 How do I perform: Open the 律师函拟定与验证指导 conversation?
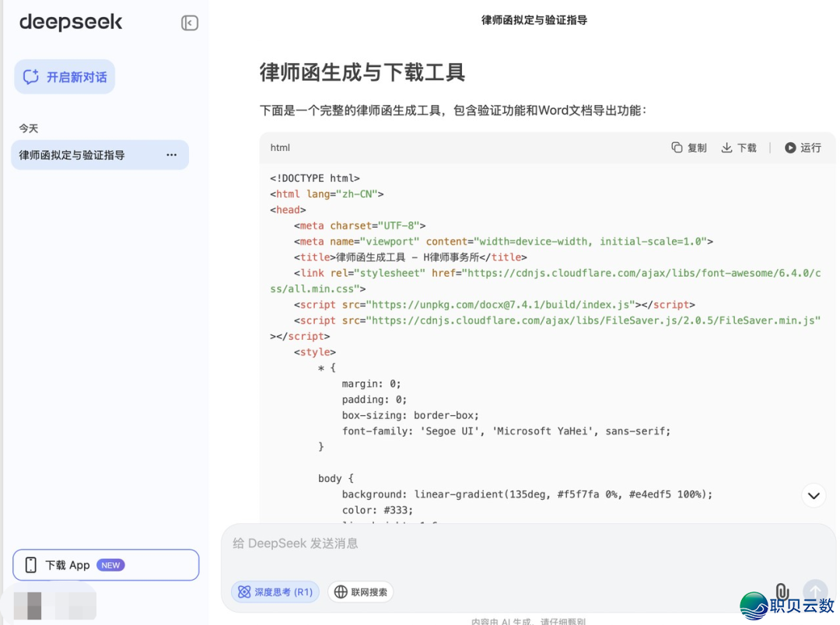[x=100, y=155]
